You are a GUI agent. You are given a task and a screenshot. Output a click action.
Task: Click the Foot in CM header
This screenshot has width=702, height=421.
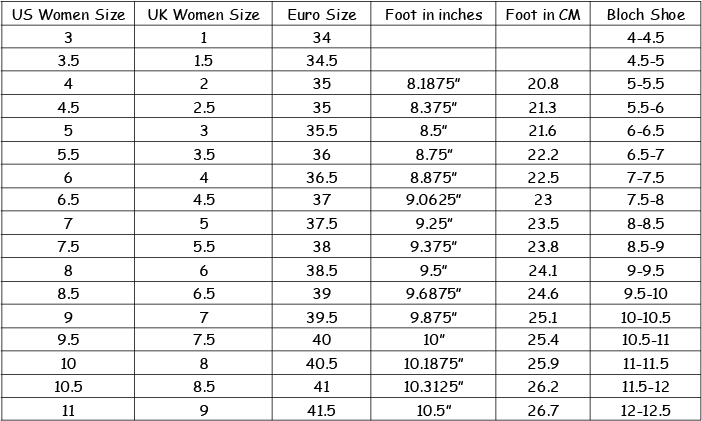click(543, 14)
